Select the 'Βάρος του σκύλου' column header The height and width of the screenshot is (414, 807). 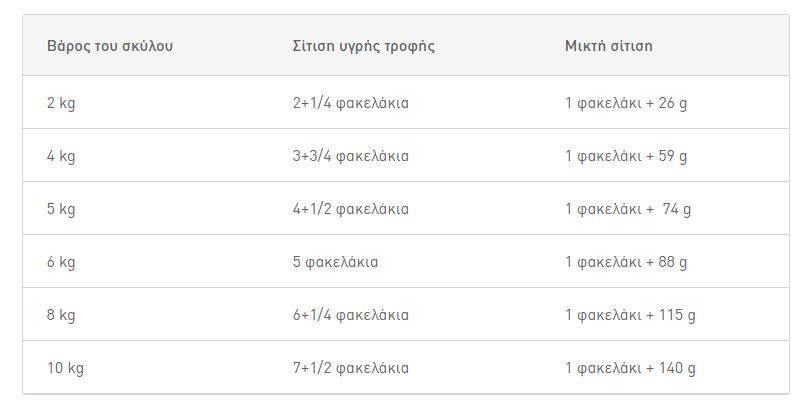[x=110, y=46]
